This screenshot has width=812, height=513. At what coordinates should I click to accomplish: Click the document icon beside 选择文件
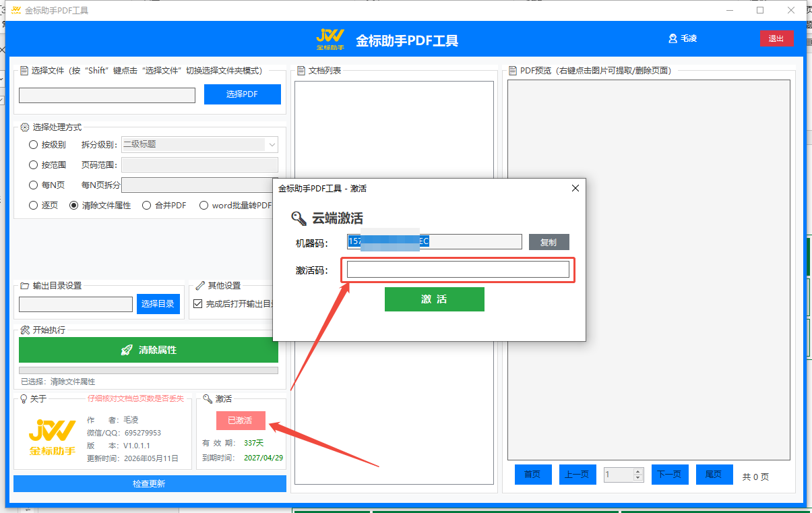(x=24, y=71)
